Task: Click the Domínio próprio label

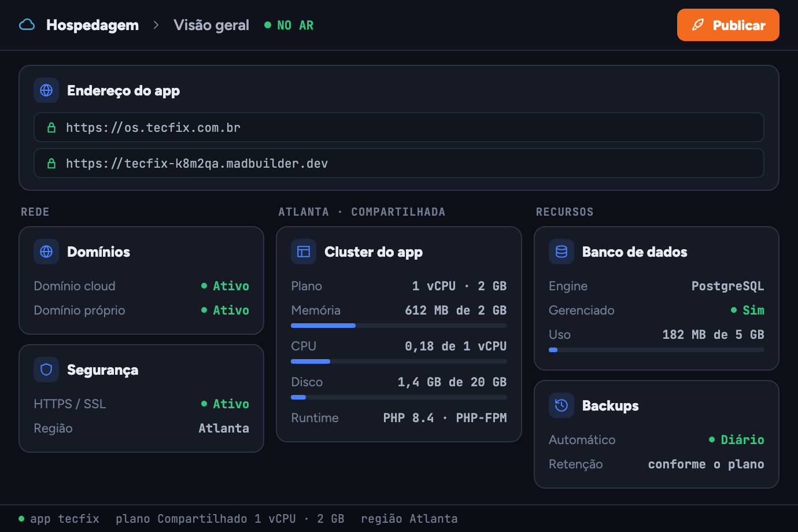Action: point(79,310)
